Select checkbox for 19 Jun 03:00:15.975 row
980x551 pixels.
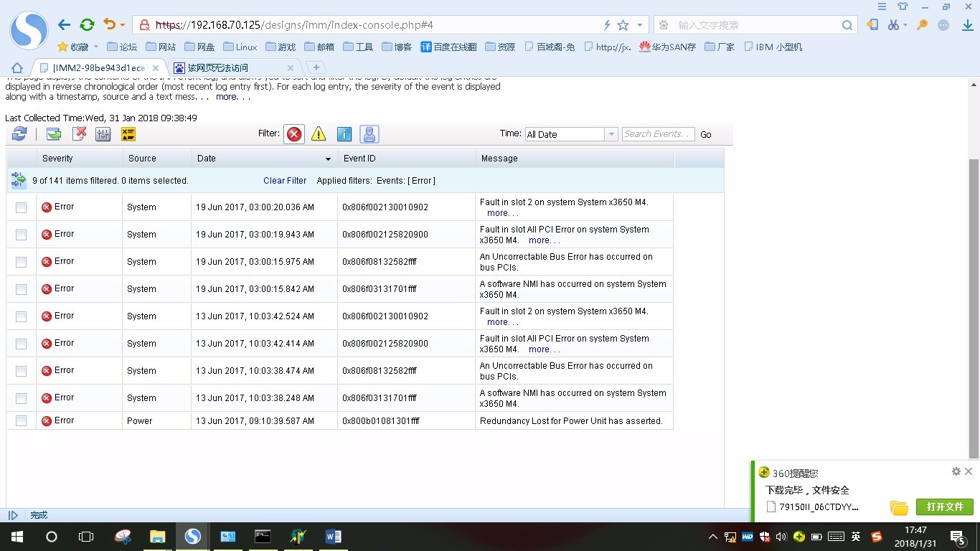coord(21,262)
